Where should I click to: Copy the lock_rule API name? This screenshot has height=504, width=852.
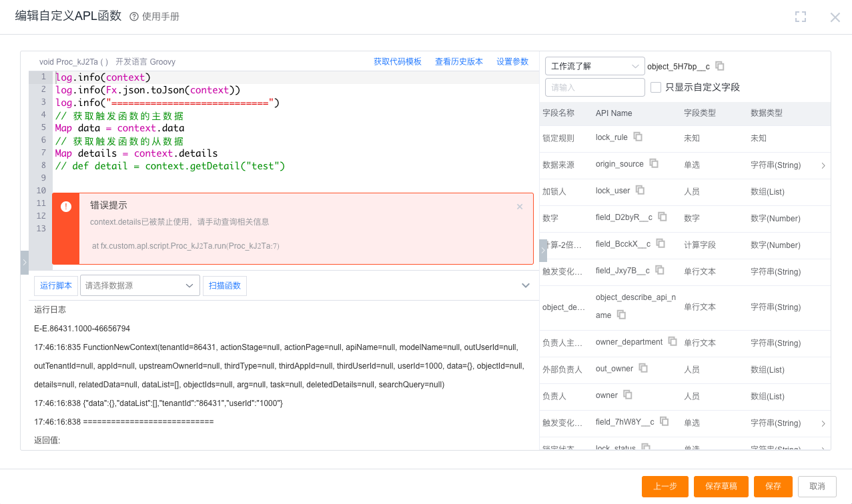click(638, 137)
